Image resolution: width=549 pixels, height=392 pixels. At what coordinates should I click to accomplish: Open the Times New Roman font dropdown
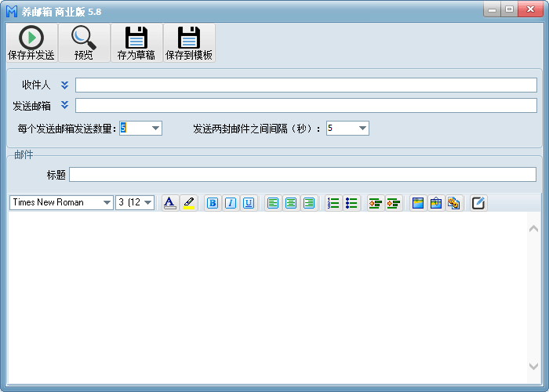107,202
